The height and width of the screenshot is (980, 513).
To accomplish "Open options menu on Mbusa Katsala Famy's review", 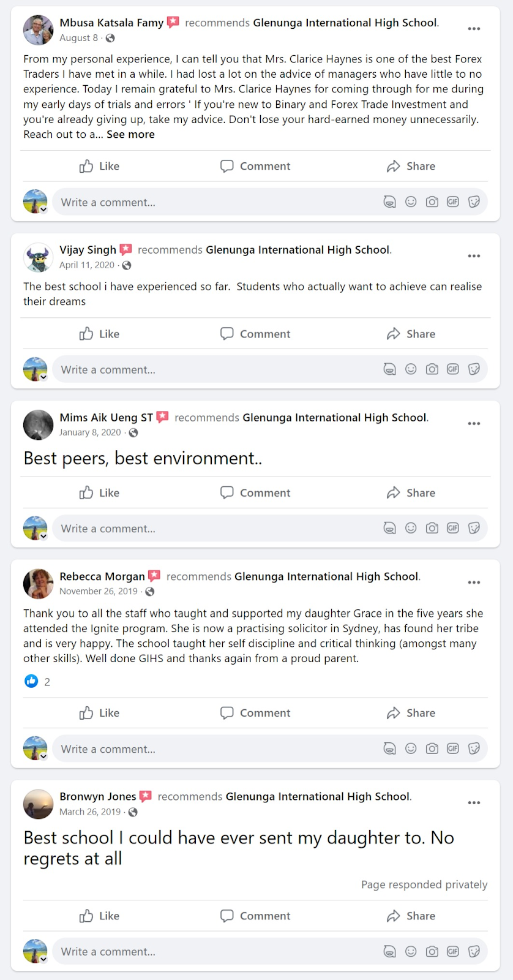I will pyautogui.click(x=474, y=29).
